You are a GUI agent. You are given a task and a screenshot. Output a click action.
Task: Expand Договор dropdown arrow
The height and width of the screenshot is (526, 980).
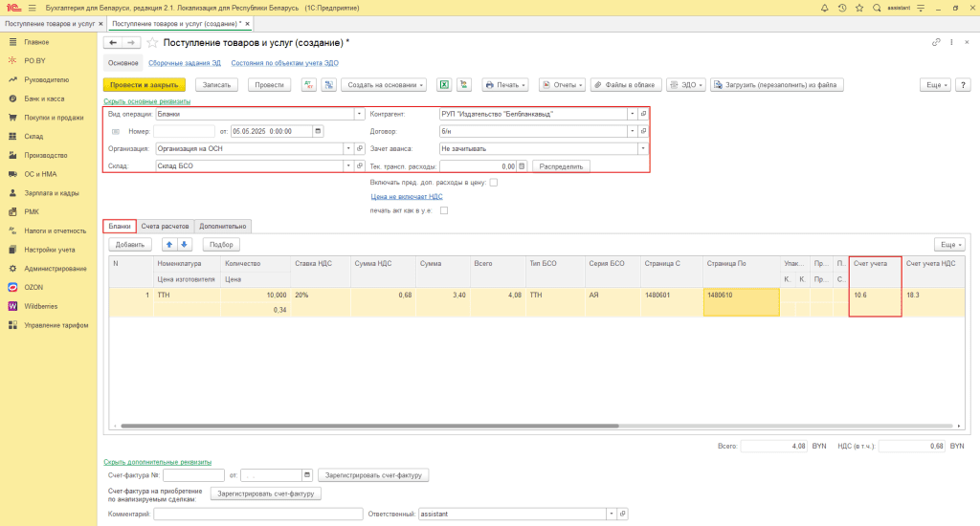[632, 131]
